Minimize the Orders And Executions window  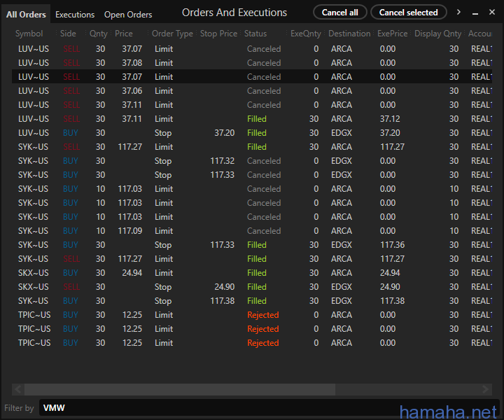475,13
